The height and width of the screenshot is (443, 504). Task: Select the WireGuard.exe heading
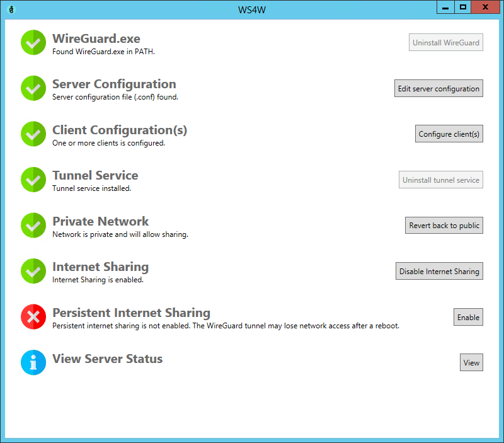point(96,38)
